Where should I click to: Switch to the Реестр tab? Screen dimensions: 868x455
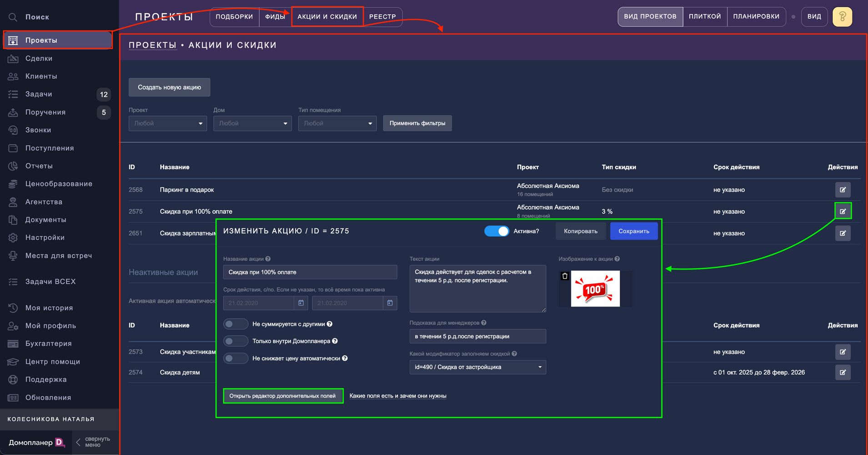382,17
